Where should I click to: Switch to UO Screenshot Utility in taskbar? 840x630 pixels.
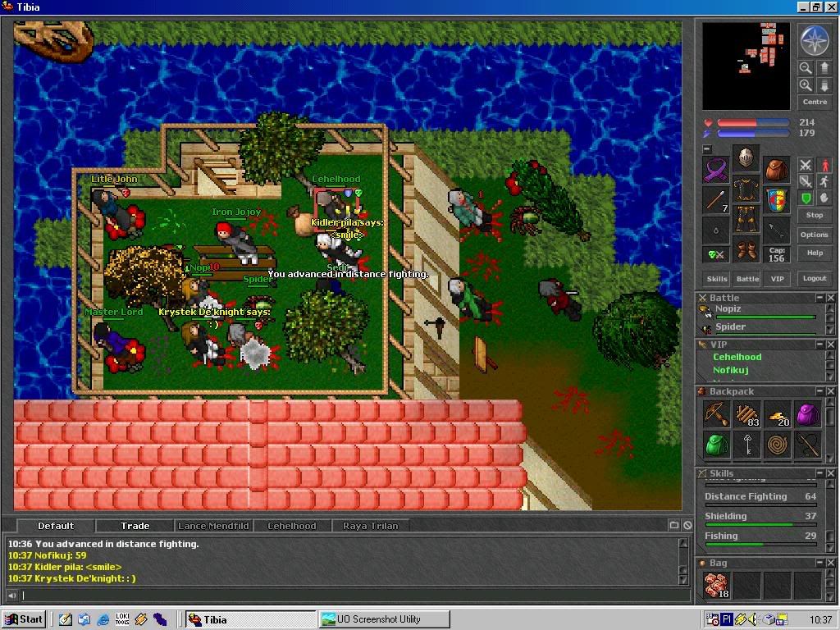[x=384, y=619]
